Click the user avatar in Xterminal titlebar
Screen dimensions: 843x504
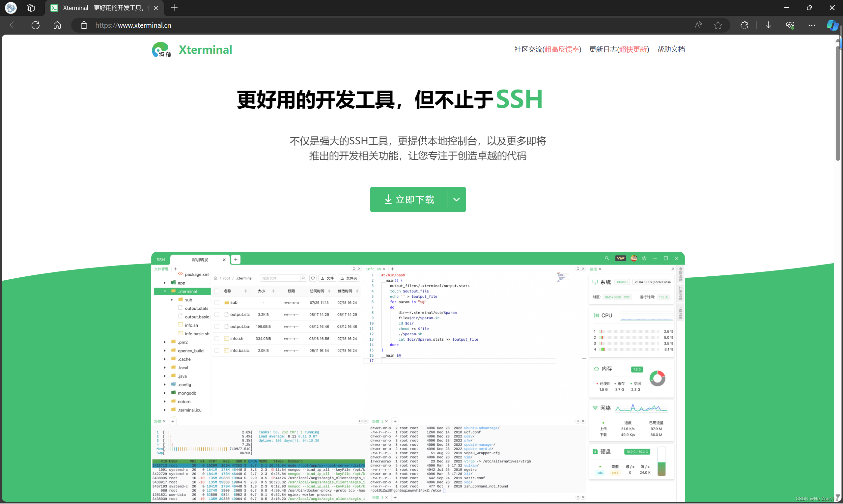click(633, 258)
